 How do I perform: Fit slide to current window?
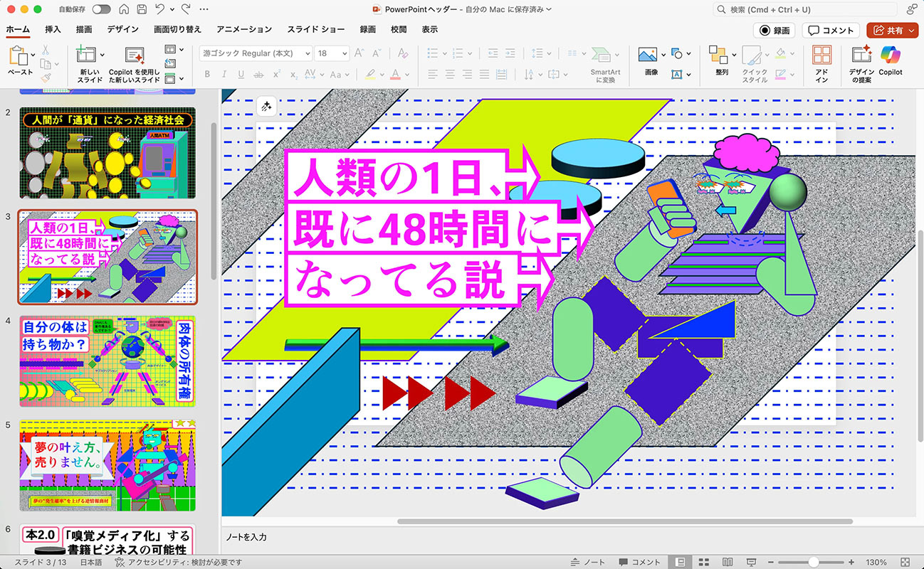[905, 562]
